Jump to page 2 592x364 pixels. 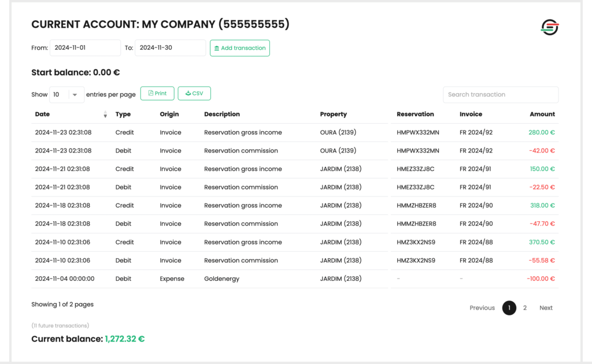click(525, 308)
